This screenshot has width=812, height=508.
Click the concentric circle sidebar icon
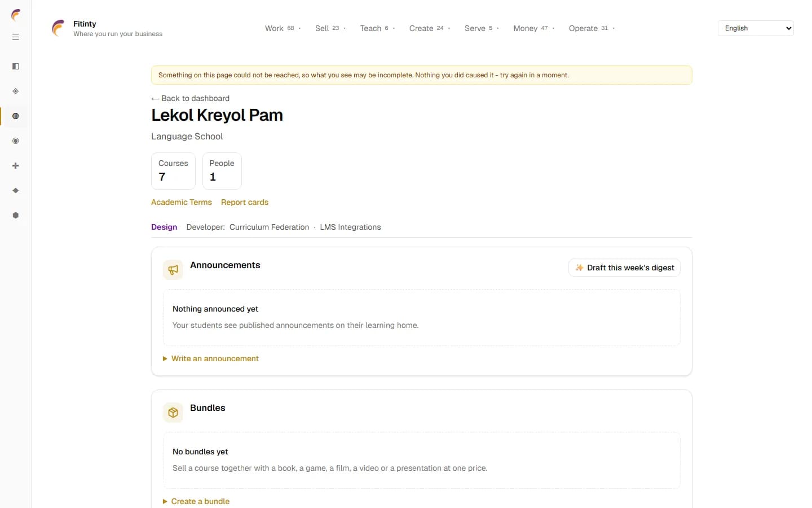[x=16, y=141]
